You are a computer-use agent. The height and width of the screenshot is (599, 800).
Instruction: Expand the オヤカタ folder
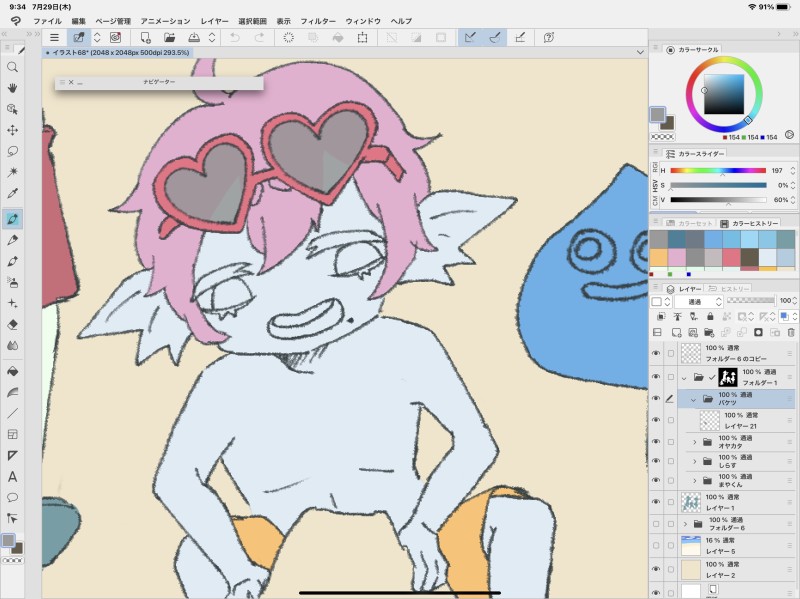pyautogui.click(x=694, y=442)
